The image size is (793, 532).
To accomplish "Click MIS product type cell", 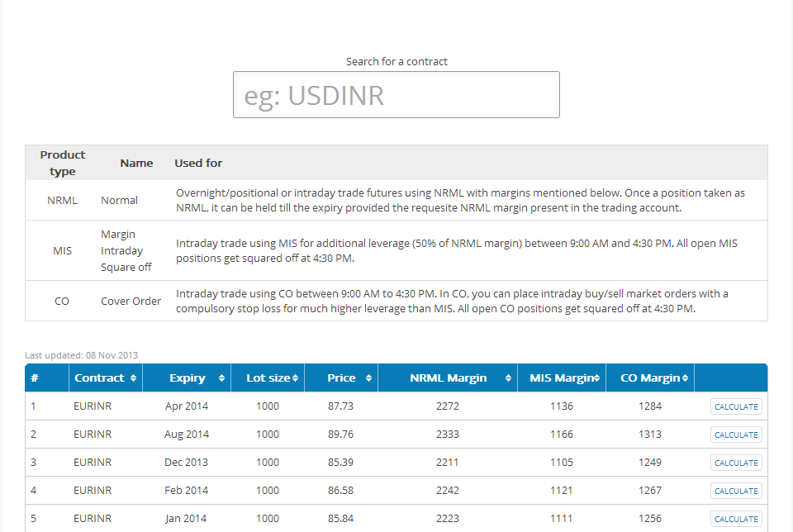I will coord(62,251).
